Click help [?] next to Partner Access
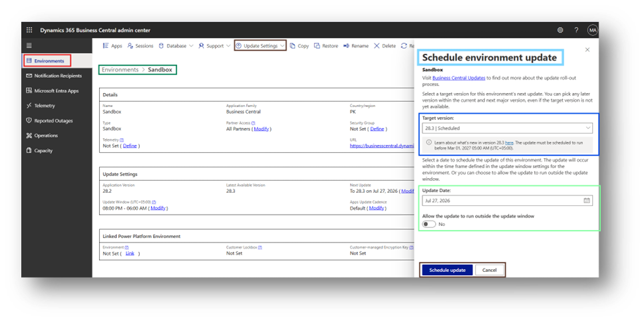The height and width of the screenshot is (321, 644). [x=253, y=123]
